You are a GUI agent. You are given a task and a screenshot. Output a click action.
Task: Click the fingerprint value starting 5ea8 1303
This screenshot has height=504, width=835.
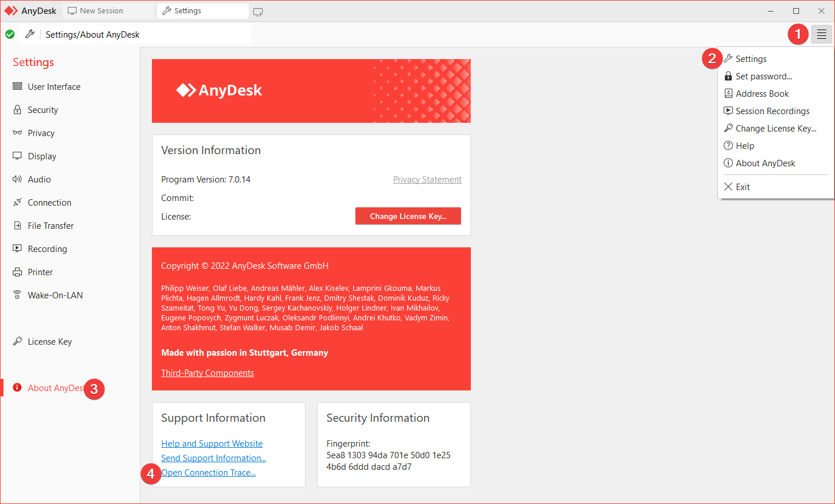389,461
